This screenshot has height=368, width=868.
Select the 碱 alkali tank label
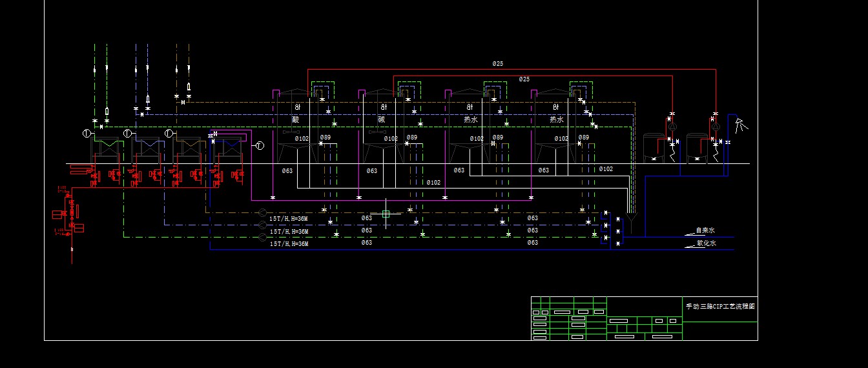pyautogui.click(x=382, y=119)
